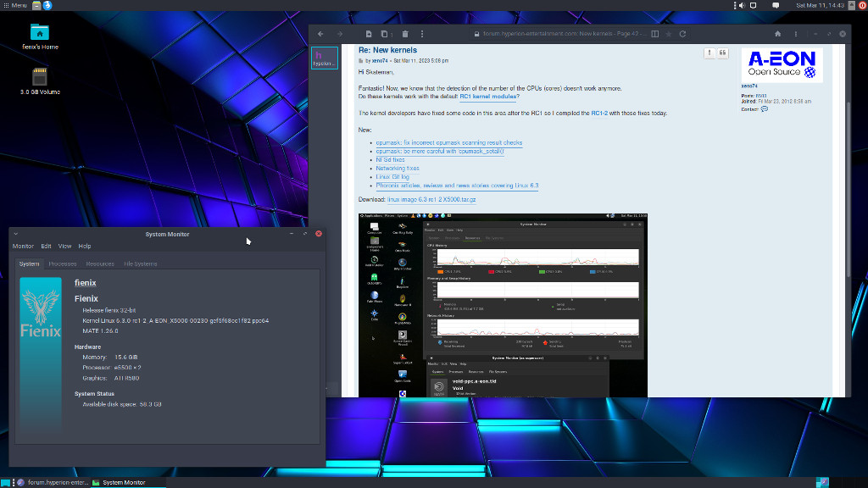Switch to the System tab
The image size is (868, 488).
pos(30,264)
